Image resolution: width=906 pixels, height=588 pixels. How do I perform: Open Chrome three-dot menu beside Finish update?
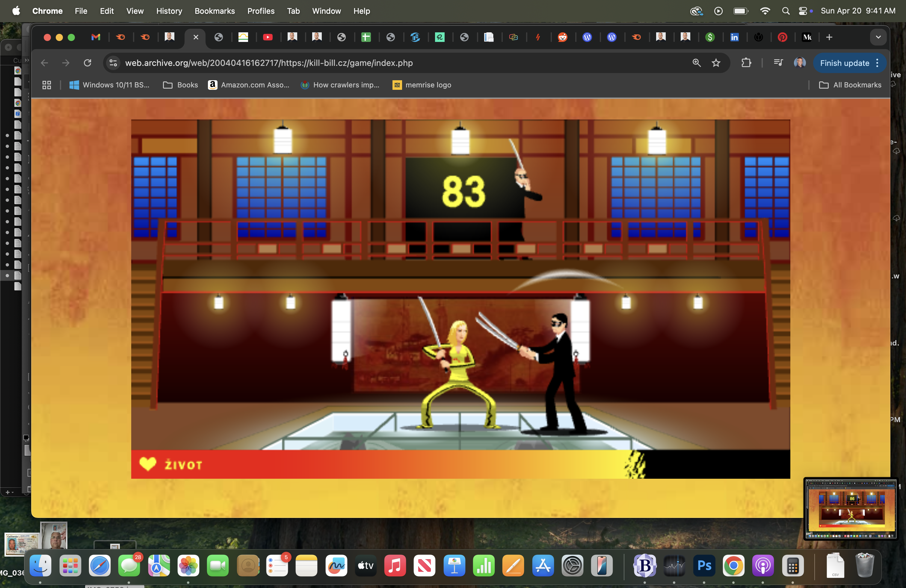(x=877, y=63)
